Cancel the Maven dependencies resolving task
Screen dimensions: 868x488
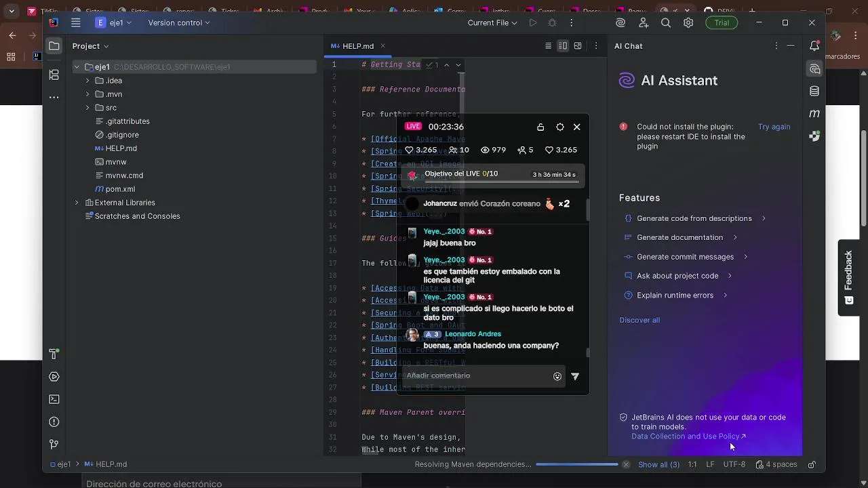pos(626,464)
